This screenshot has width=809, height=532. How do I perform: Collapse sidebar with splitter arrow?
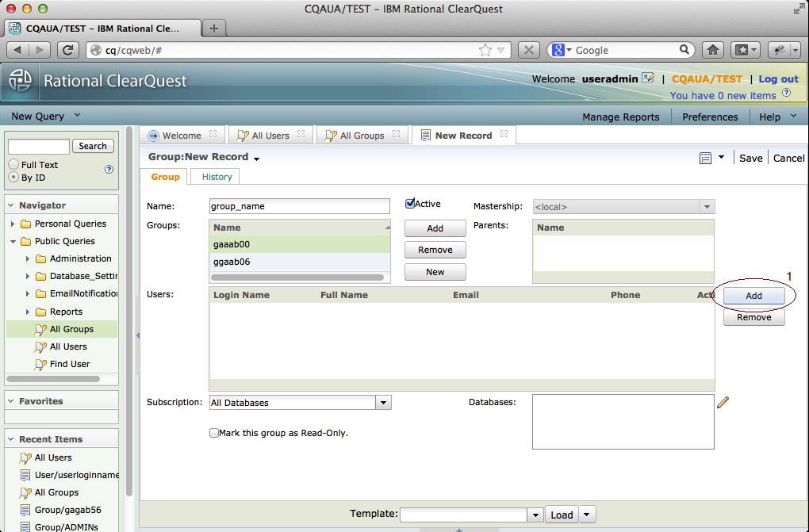coord(138,335)
